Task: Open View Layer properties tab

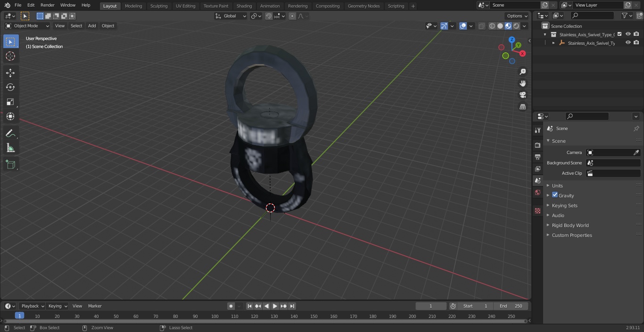Action: click(537, 169)
